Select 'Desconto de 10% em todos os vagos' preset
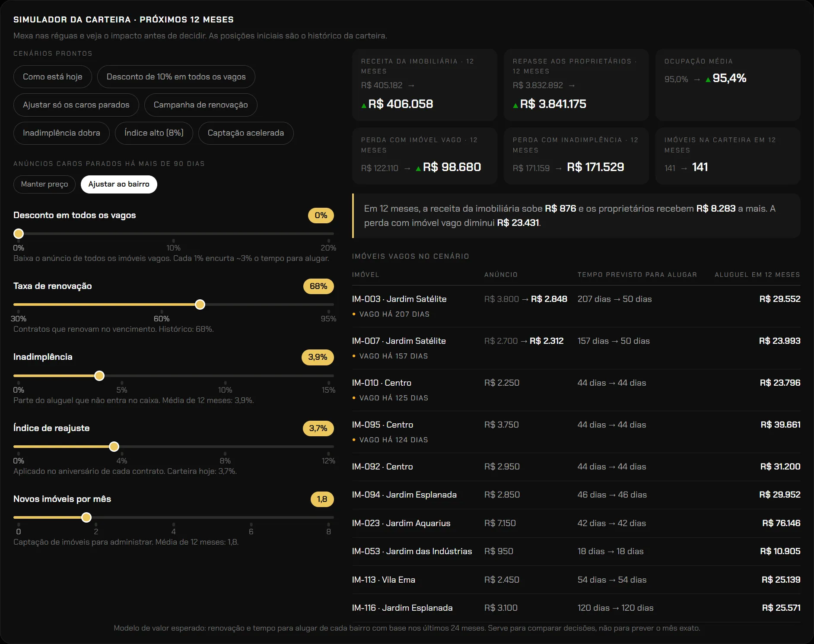The image size is (814, 644). point(176,77)
